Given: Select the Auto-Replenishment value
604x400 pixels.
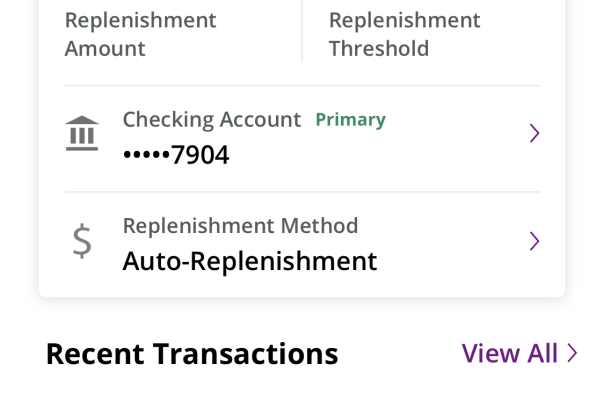Looking at the screenshot, I should click(250, 261).
